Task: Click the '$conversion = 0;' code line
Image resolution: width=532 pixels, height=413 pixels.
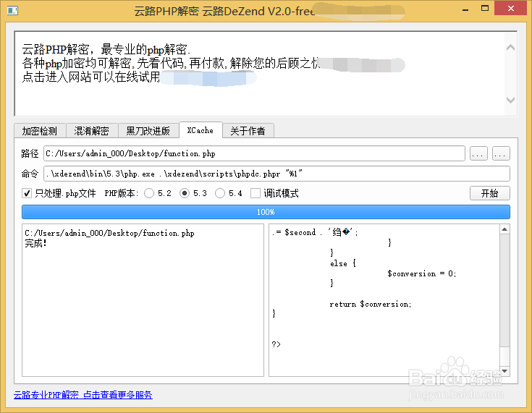Action: coord(422,273)
